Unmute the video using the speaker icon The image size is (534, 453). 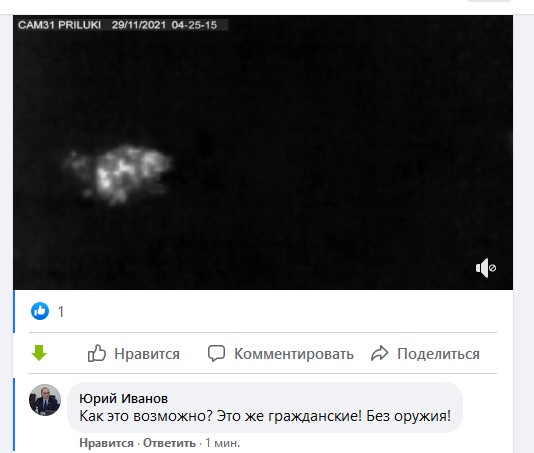(x=486, y=268)
